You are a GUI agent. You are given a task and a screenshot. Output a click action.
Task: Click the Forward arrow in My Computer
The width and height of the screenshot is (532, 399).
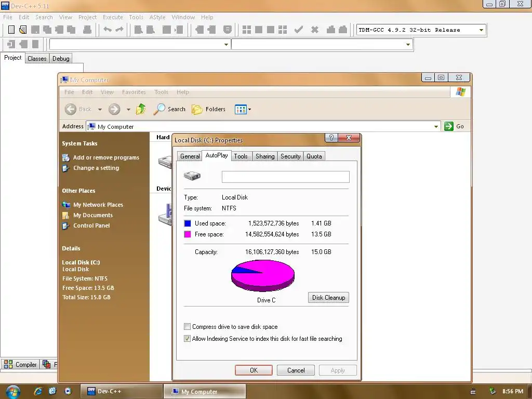click(114, 109)
